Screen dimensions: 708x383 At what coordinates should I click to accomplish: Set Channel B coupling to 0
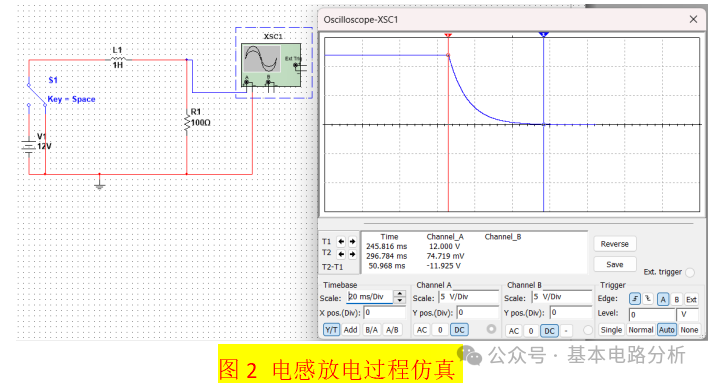(531, 331)
